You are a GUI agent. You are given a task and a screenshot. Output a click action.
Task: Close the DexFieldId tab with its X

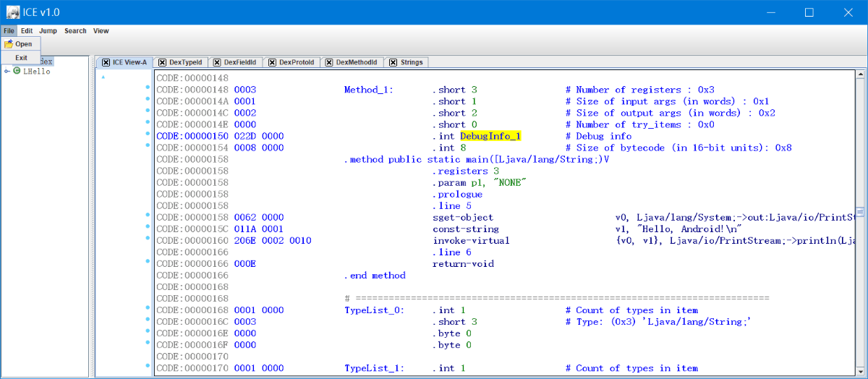pyautogui.click(x=218, y=62)
